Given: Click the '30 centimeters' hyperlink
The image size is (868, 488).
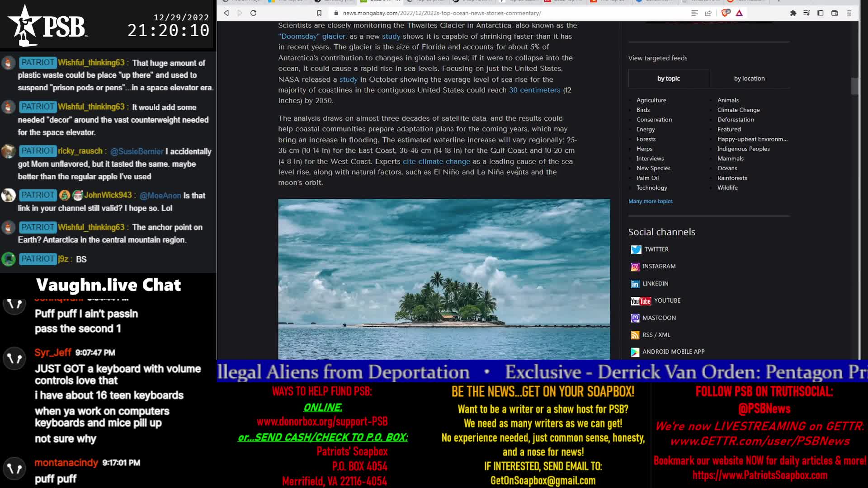Looking at the screenshot, I should coord(534,90).
